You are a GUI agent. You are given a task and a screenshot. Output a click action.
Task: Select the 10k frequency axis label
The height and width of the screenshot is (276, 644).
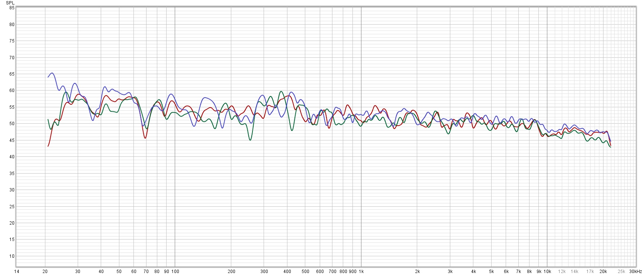[x=547, y=272]
